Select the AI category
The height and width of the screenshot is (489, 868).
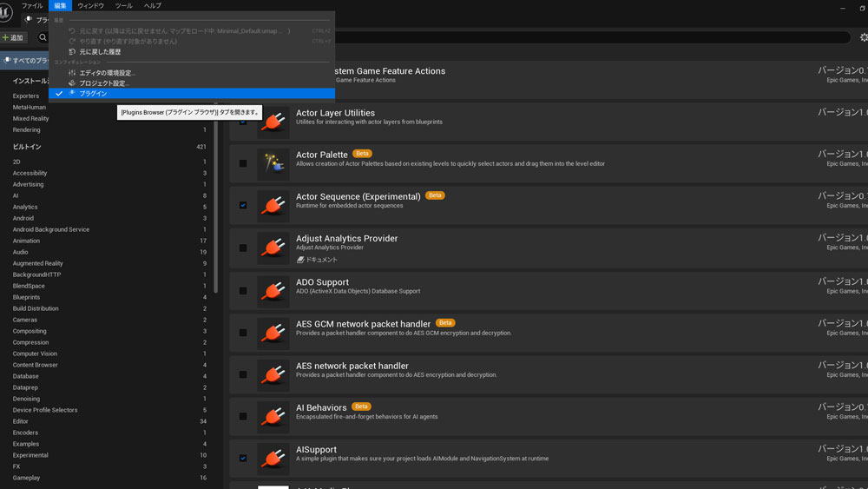(16, 195)
